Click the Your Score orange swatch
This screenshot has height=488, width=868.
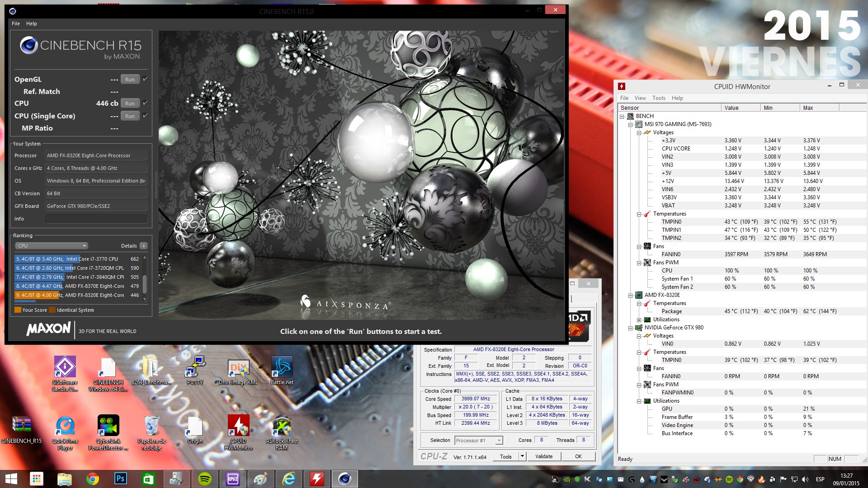[18, 310]
